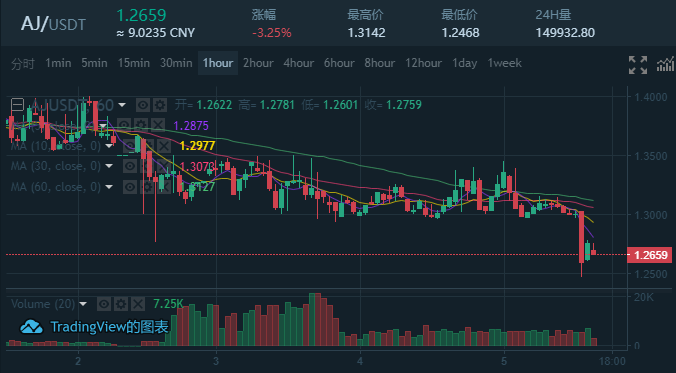
Task: Select the 1hour interval
Action: point(218,63)
